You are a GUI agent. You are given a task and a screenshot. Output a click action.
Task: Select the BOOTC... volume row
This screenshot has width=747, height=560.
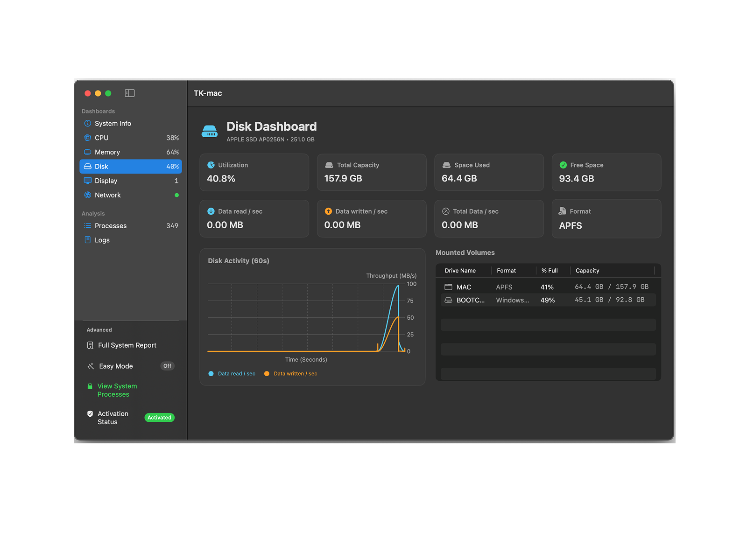tap(548, 300)
